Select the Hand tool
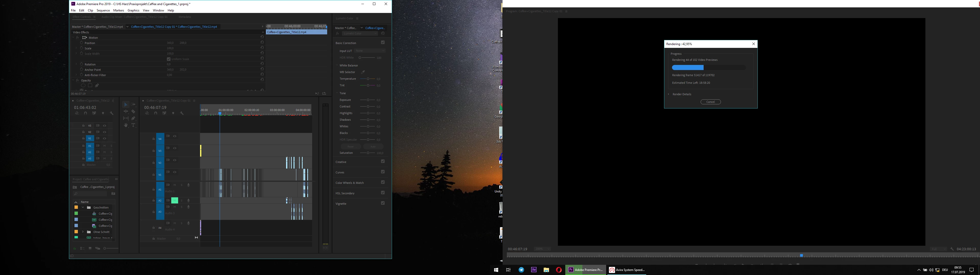Image resolution: width=980 pixels, height=275 pixels. tap(126, 125)
